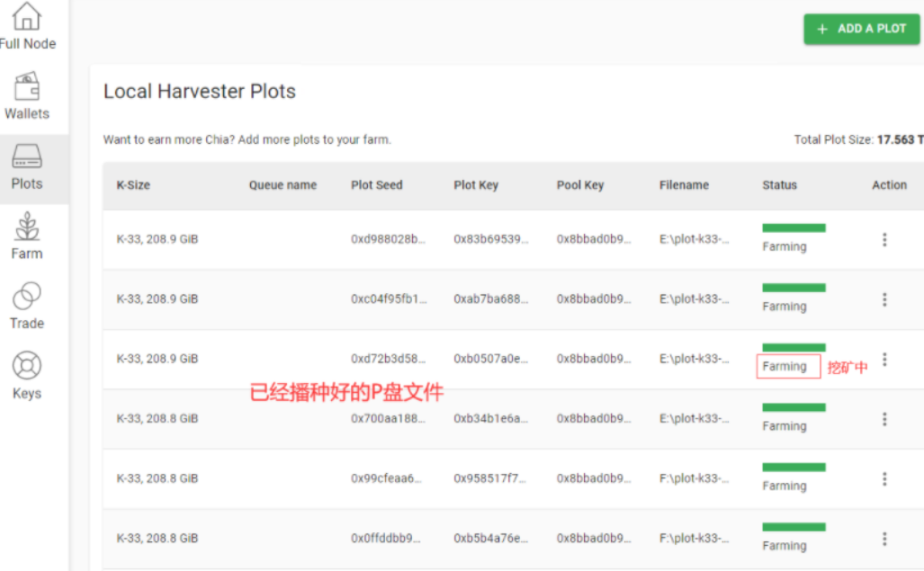Select plot seed 0xc04f95fb1 text

tap(389, 299)
